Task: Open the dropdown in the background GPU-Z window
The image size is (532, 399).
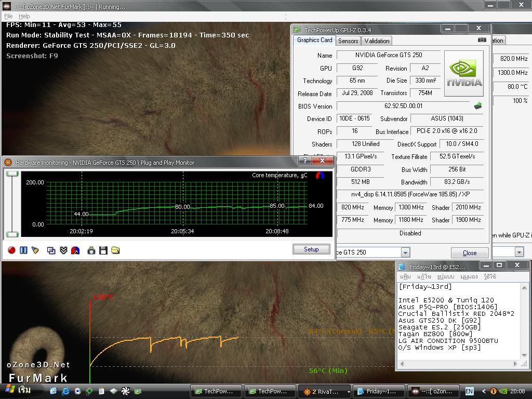Action: 519,252
